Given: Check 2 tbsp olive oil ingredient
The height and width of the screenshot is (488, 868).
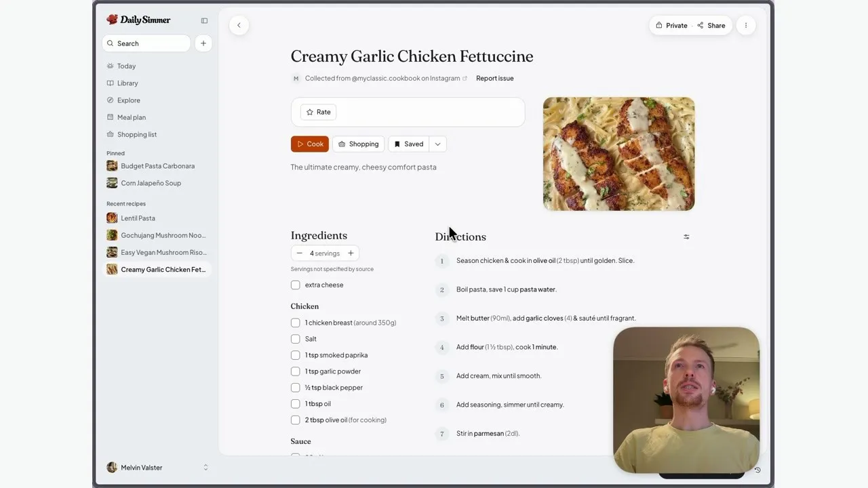Looking at the screenshot, I should 296,421.
